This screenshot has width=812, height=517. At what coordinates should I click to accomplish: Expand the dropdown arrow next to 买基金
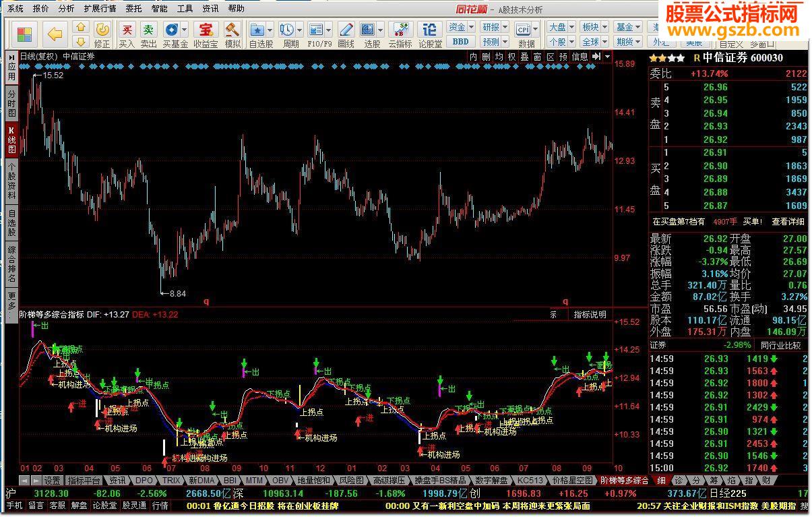(x=185, y=30)
